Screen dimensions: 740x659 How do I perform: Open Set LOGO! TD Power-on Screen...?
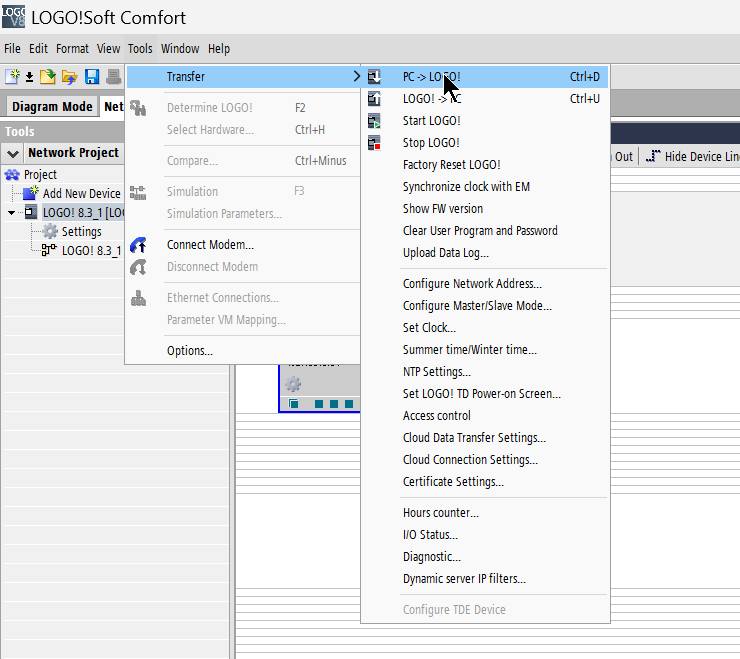point(485,394)
